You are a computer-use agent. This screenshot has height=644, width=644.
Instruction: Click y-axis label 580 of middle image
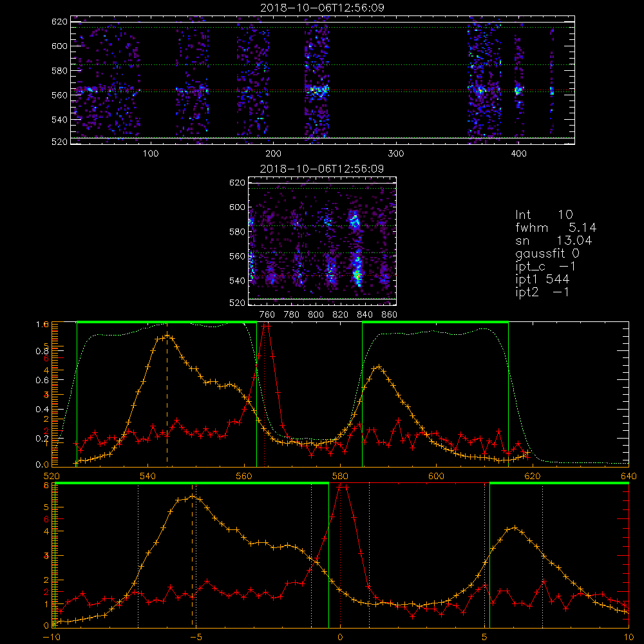pyautogui.click(x=238, y=232)
